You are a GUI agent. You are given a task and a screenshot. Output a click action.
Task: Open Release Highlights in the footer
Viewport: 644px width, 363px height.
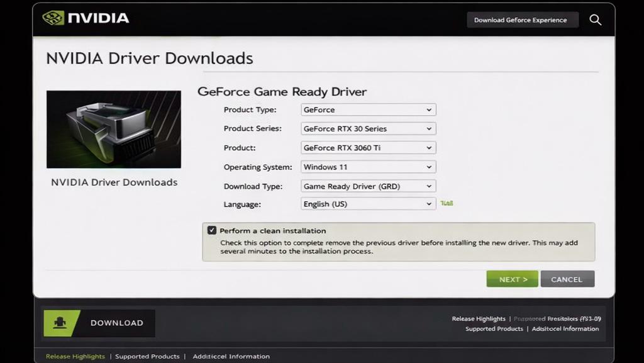479,318
